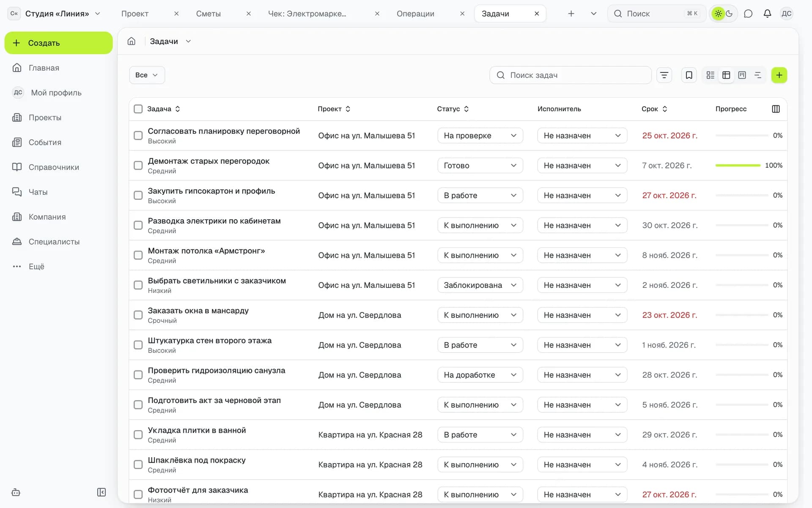The width and height of the screenshot is (812, 508).
Task: Toggle the dark theme moon switch
Action: 730,14
